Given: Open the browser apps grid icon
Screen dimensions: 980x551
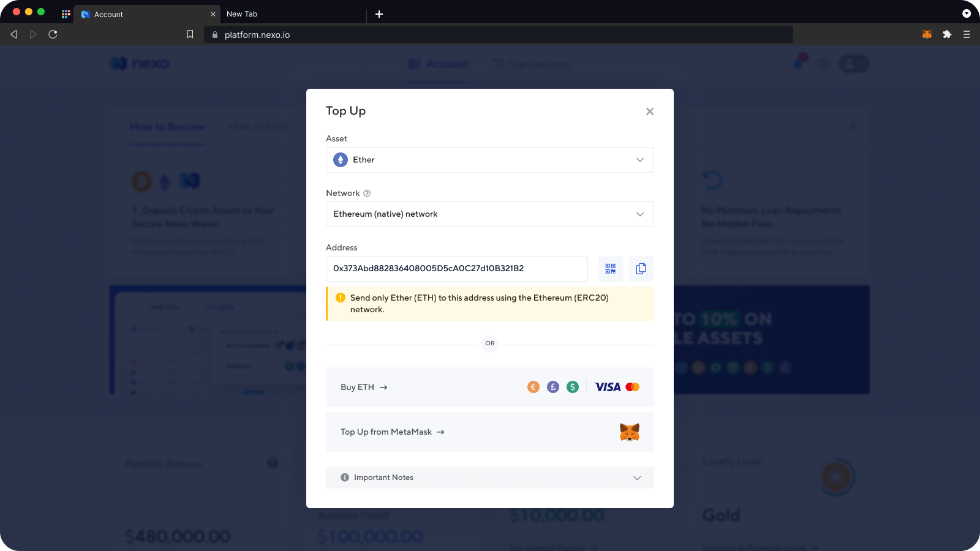Looking at the screenshot, I should point(66,13).
